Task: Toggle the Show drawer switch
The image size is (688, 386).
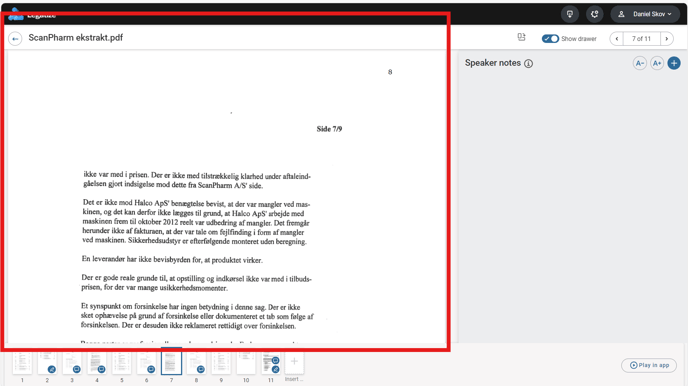Action: click(x=550, y=39)
